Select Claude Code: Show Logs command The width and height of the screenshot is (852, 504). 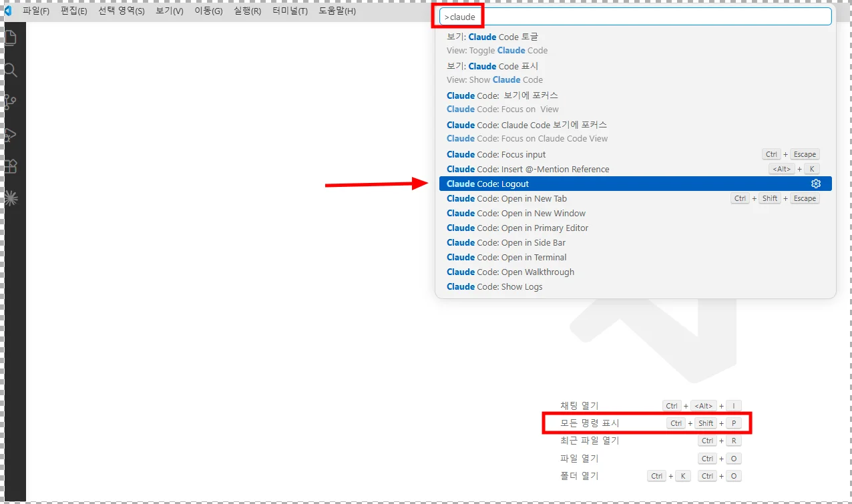(x=635, y=286)
